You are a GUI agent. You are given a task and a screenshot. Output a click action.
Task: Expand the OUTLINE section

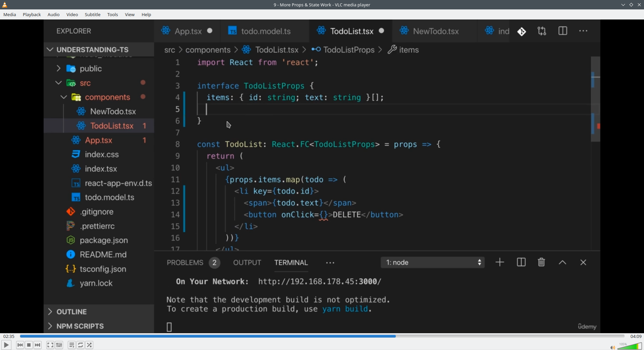pyautogui.click(x=99, y=312)
